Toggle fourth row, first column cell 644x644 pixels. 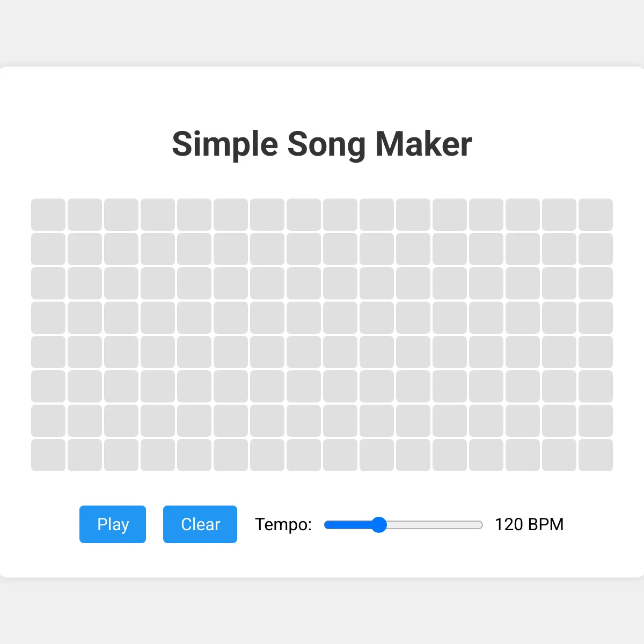tap(48, 318)
